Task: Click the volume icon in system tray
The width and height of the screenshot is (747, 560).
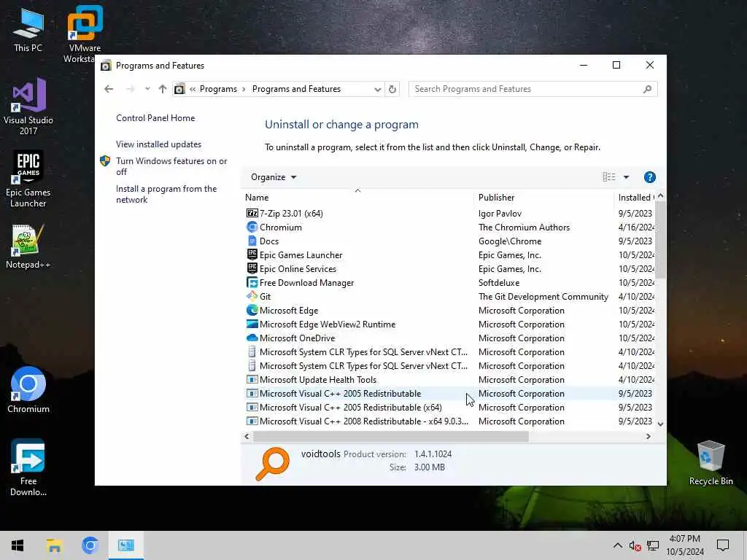Action: [635, 545]
